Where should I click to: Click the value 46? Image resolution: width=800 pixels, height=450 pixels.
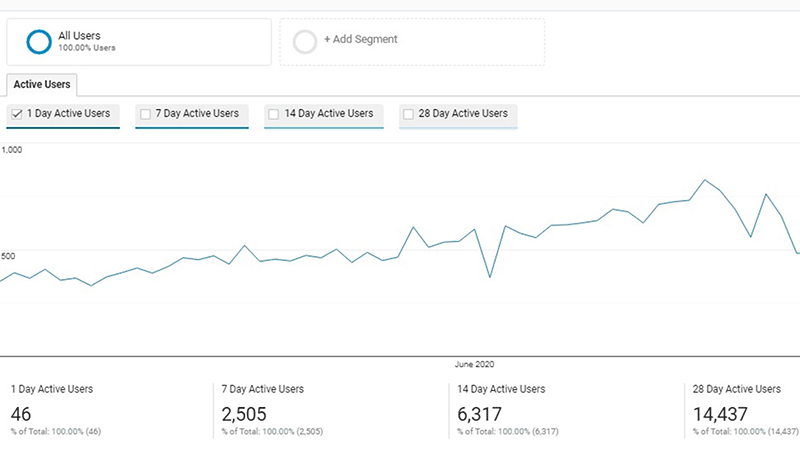tap(21, 414)
